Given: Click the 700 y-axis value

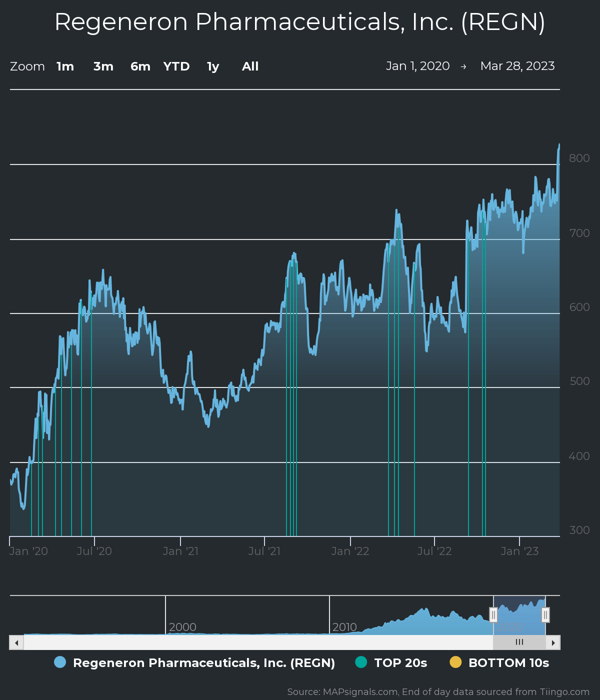Looking at the screenshot, I should [x=579, y=233].
